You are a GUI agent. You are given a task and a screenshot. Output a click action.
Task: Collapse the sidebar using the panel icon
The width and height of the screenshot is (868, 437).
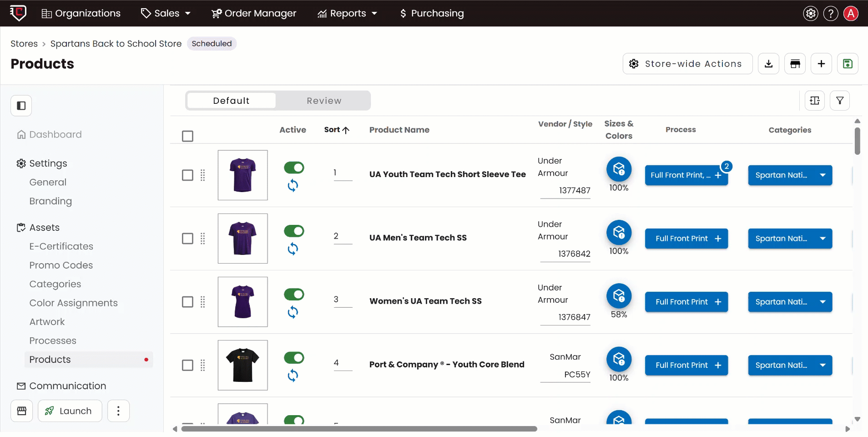pos(21,106)
